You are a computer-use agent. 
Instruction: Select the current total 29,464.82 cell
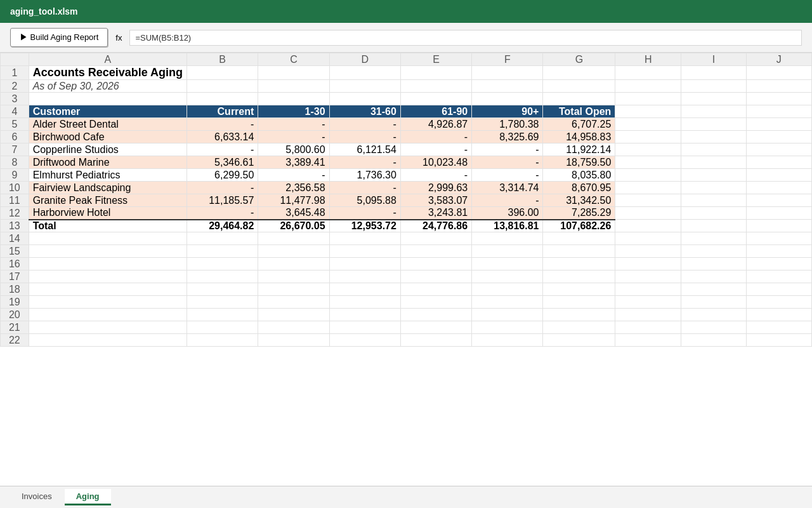coord(222,226)
